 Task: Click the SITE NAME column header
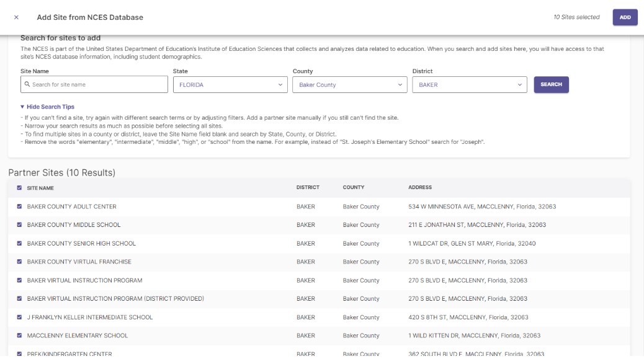point(40,188)
